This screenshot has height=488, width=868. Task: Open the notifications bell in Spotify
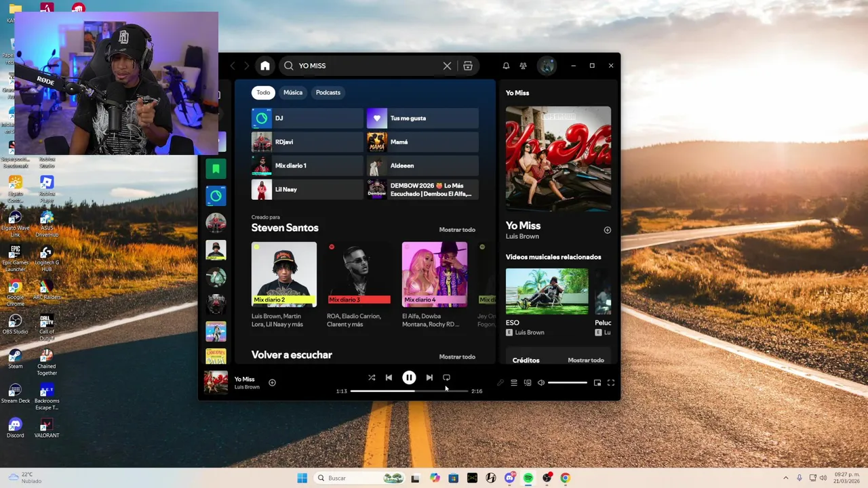point(506,66)
